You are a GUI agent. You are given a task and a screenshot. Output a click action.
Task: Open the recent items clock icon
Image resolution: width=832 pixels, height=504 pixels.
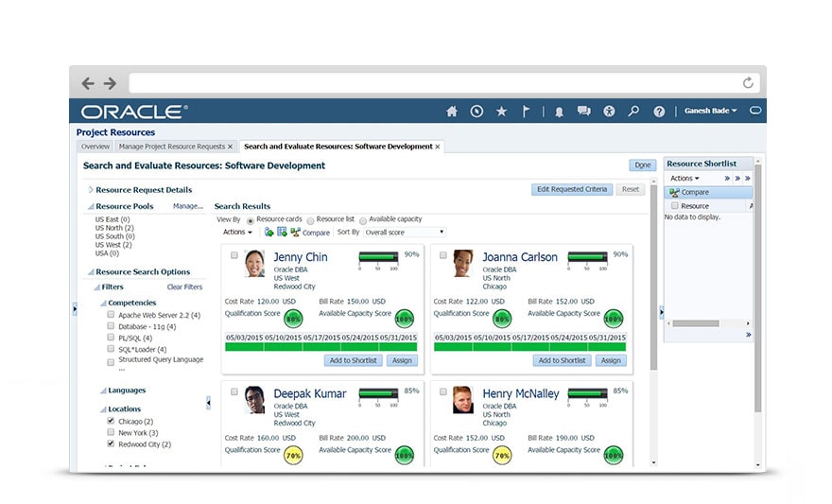(x=477, y=112)
